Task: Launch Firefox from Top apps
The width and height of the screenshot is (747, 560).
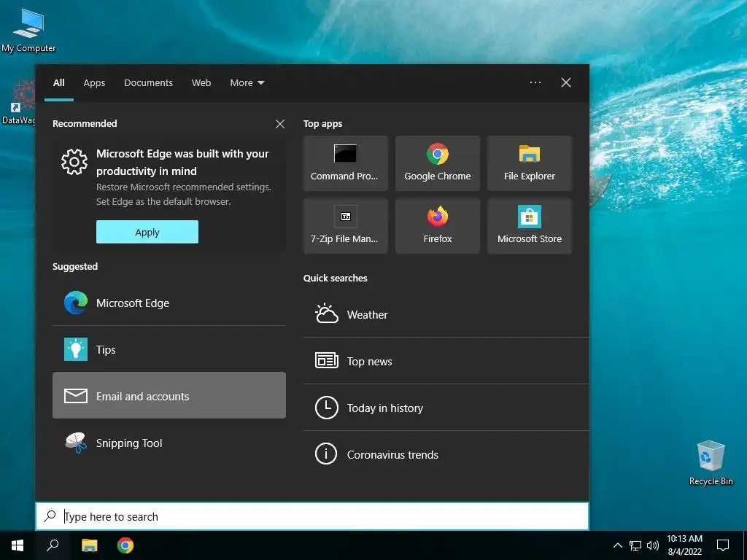Action: click(438, 226)
